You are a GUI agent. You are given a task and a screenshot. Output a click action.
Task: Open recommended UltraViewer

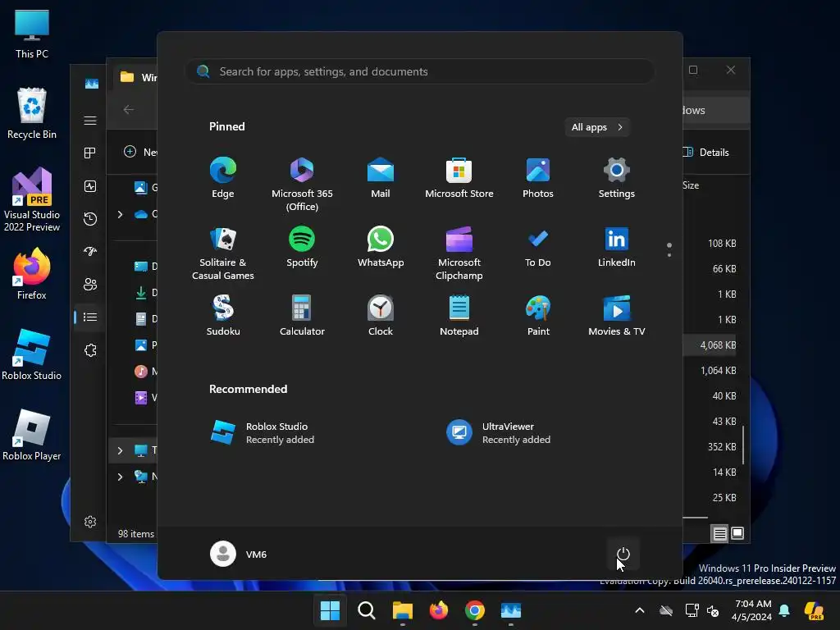point(500,433)
